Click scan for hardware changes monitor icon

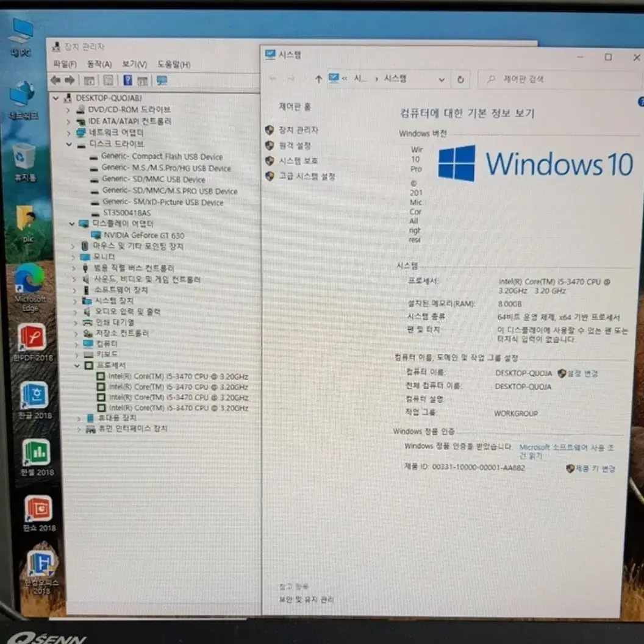162,80
